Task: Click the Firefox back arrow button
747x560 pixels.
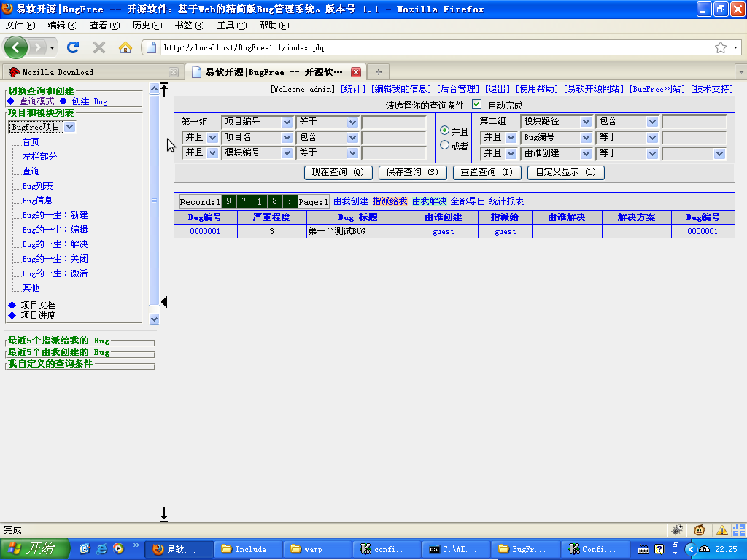Action: point(16,47)
